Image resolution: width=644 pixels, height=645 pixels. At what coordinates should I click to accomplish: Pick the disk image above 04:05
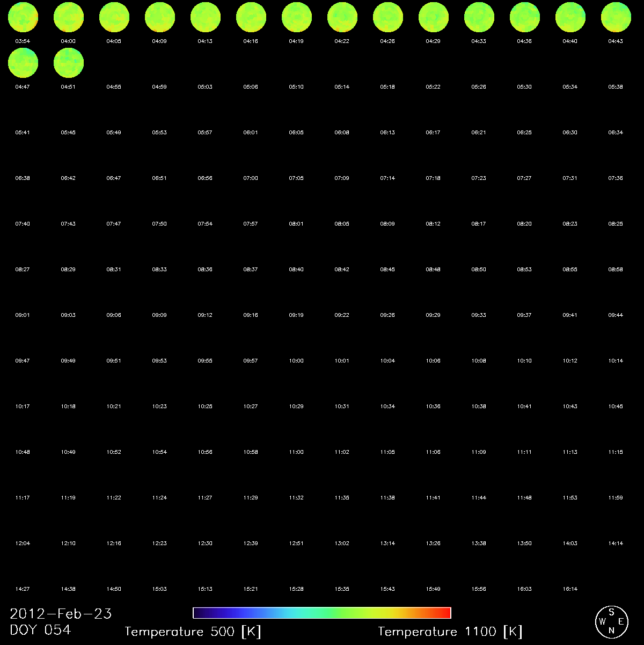point(114,17)
